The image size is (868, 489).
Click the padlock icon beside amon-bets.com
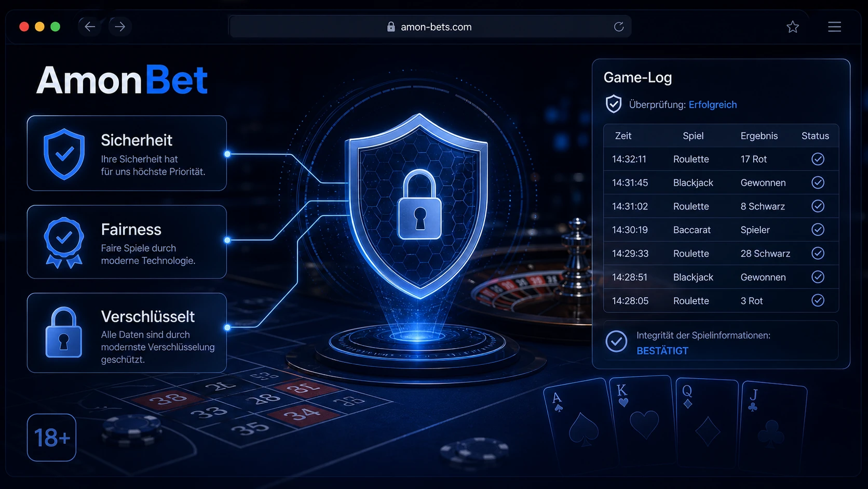[x=391, y=27]
